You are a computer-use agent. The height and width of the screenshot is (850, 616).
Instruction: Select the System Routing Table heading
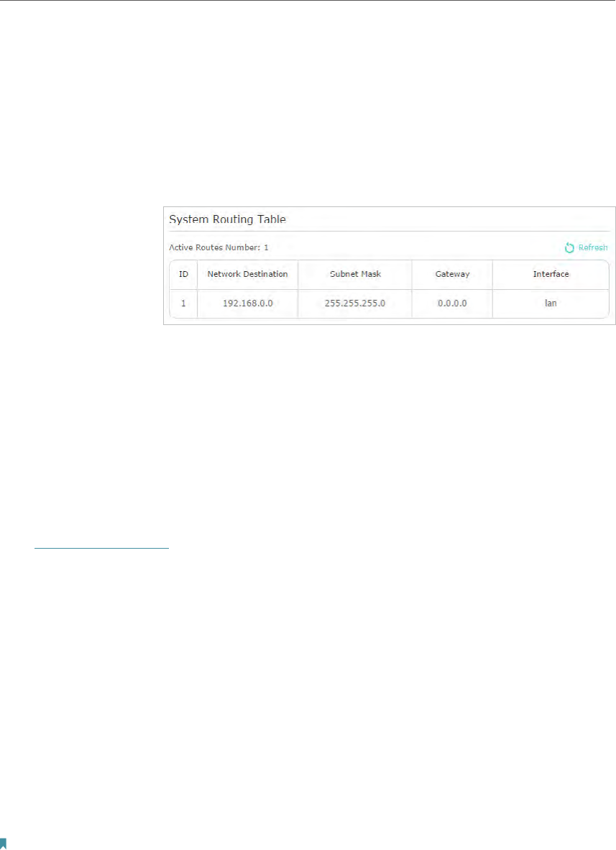pos(228,219)
